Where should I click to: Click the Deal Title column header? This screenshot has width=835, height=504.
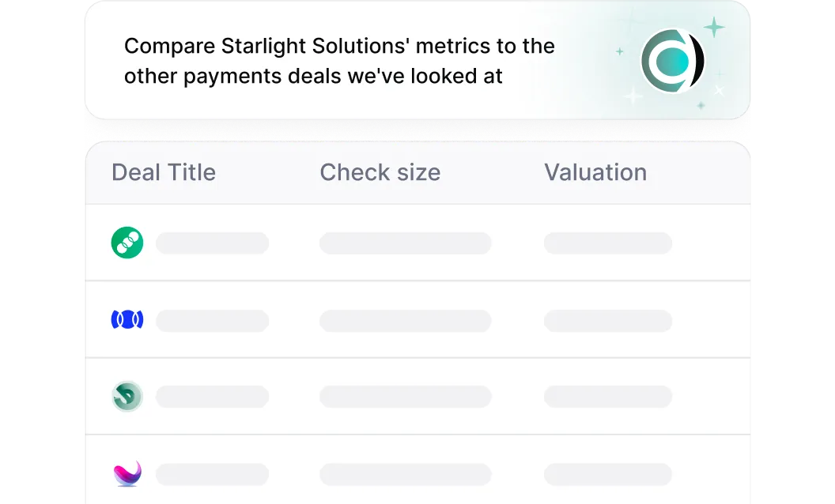(164, 172)
